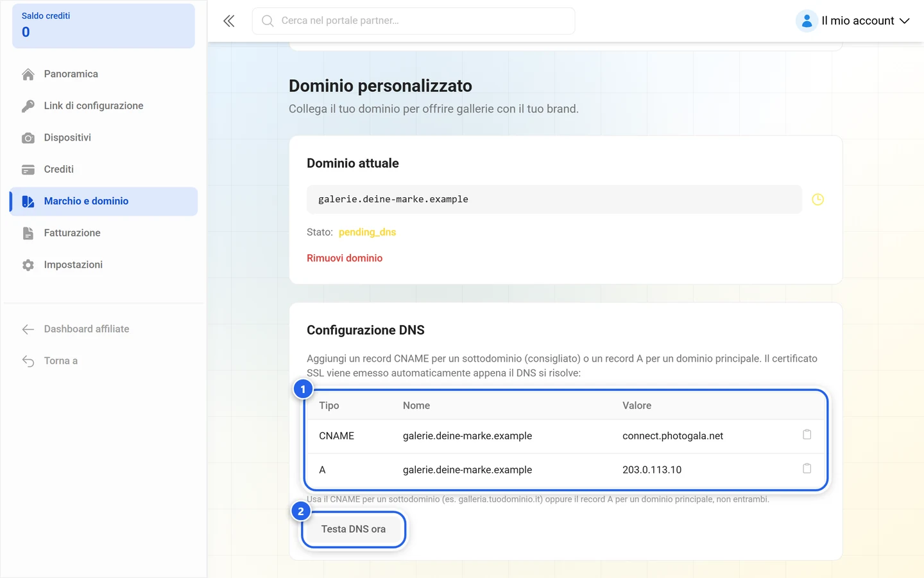Click the card icon for Crediti
The height and width of the screenshot is (578, 924).
(x=28, y=170)
